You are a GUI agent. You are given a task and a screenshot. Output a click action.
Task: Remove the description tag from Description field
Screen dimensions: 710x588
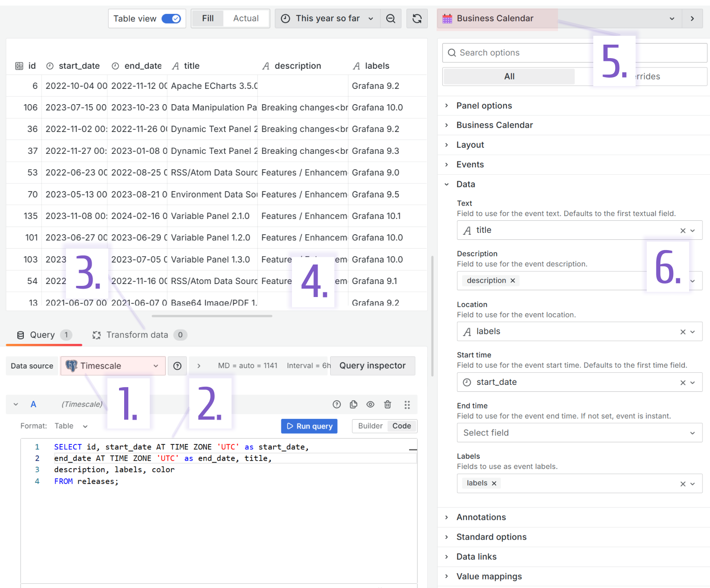[513, 281]
